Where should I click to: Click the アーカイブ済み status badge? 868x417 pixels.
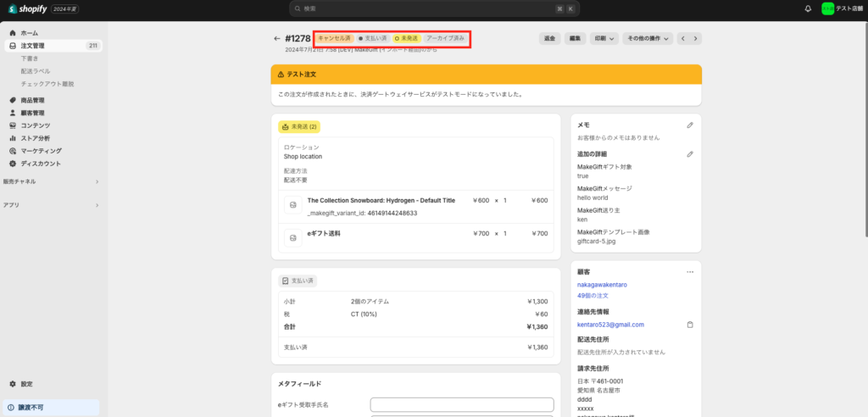tap(446, 38)
